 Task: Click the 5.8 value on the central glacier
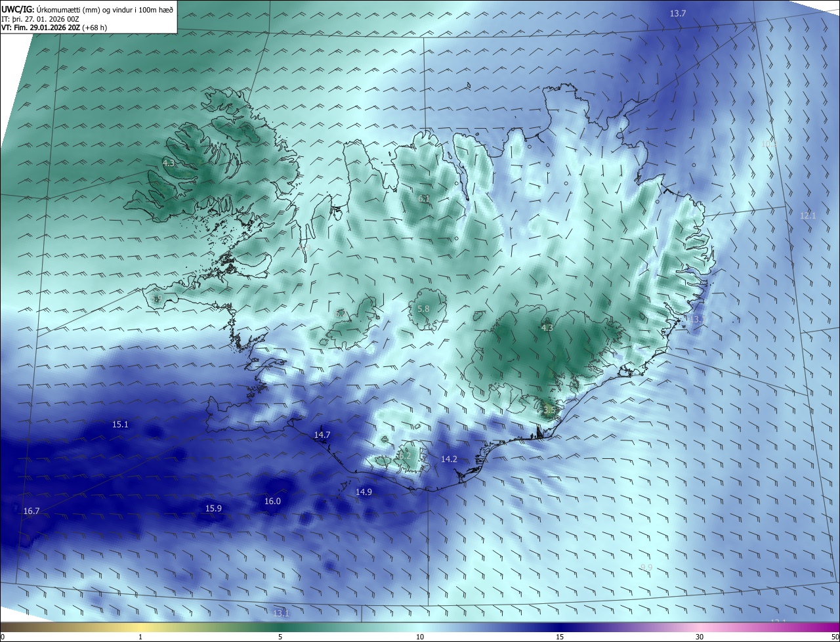423,309
